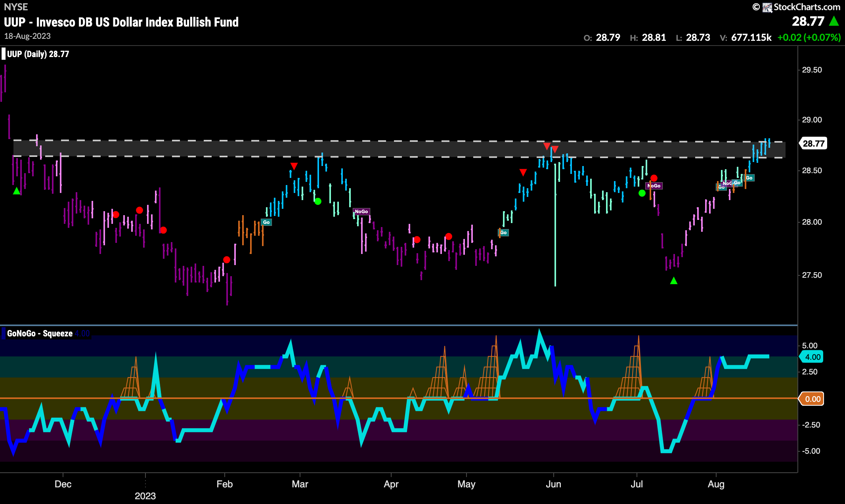
Task: Click the NoGo label in early July
Action: [x=654, y=186]
